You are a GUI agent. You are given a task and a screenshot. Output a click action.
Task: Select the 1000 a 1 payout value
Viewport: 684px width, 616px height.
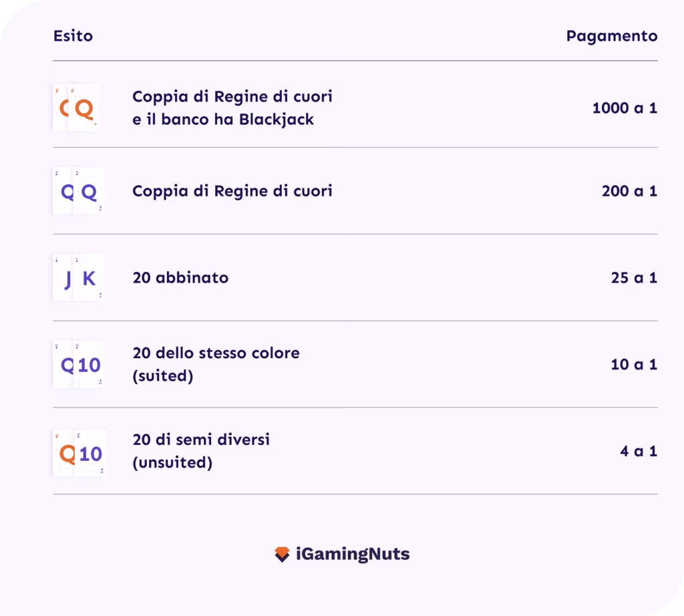pyautogui.click(x=624, y=108)
